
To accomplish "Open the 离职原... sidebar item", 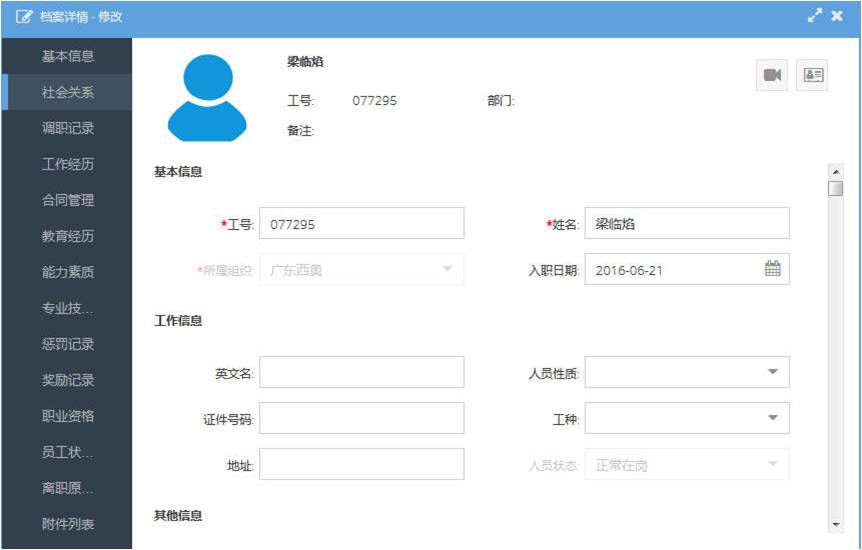I will coord(67,488).
